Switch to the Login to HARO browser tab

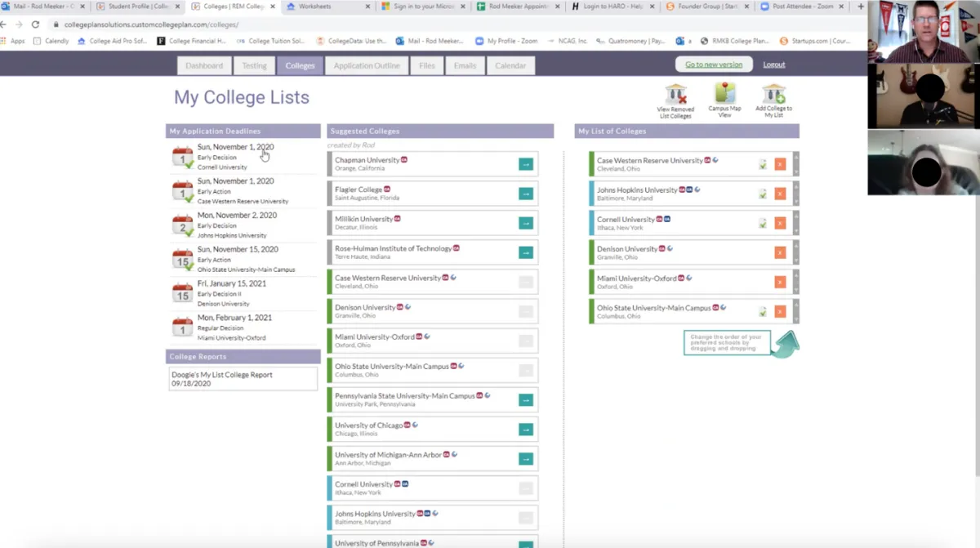(x=612, y=7)
